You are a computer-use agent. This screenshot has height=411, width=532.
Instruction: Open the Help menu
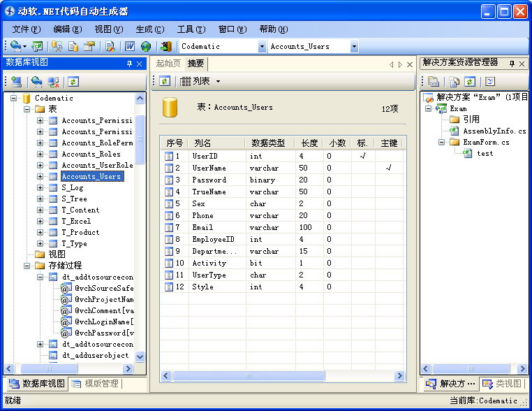(x=274, y=29)
